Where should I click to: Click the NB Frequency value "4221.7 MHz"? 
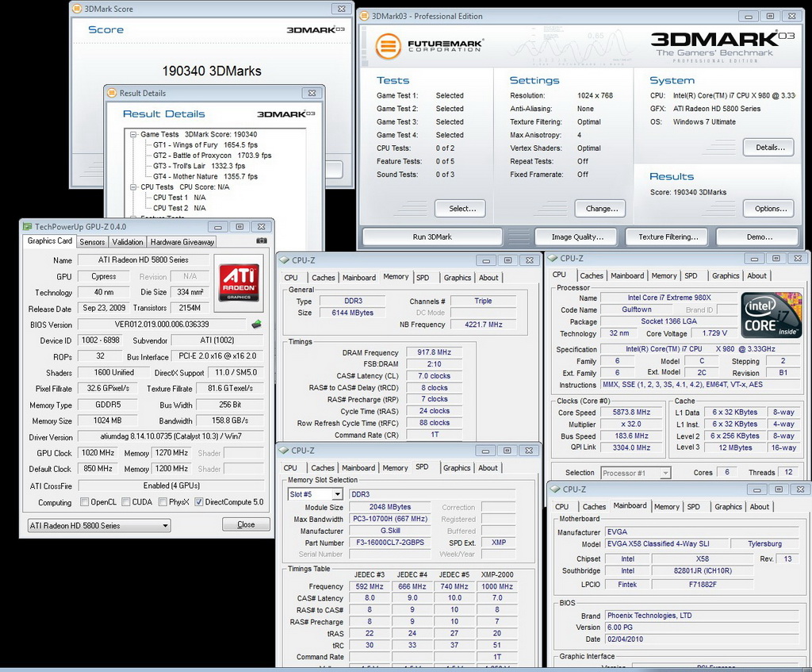[483, 324]
